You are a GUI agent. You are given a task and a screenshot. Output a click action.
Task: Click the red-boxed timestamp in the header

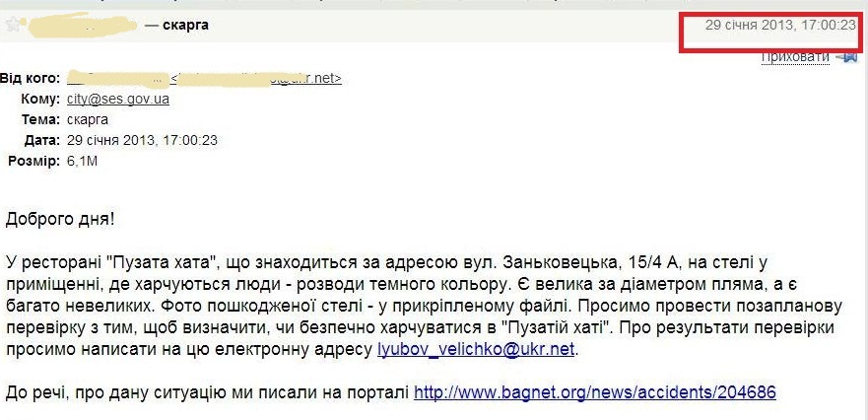click(x=780, y=25)
